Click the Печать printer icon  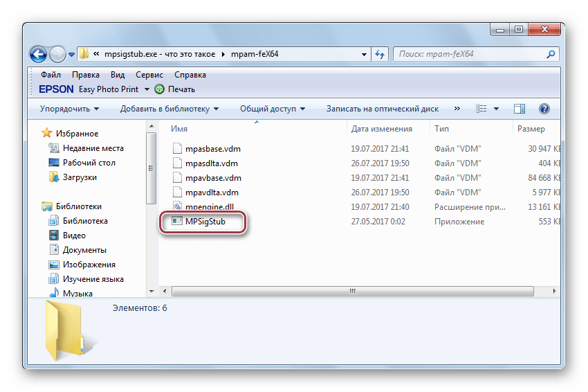[x=160, y=89]
